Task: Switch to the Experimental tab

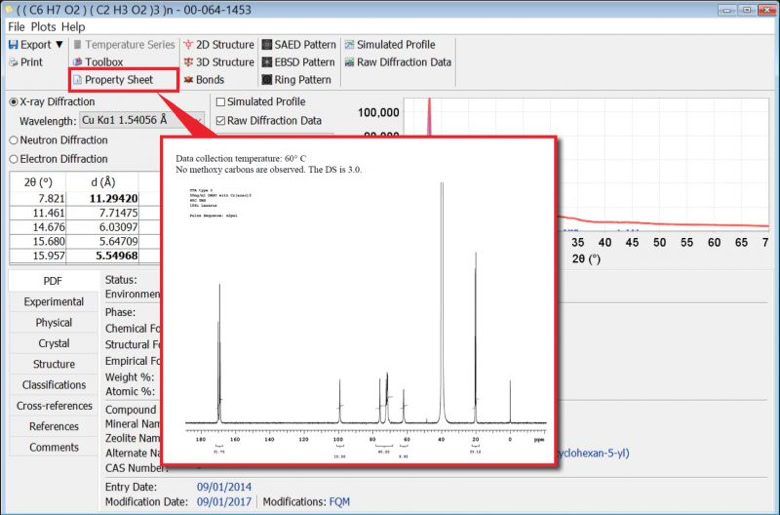Action: pyautogui.click(x=54, y=302)
